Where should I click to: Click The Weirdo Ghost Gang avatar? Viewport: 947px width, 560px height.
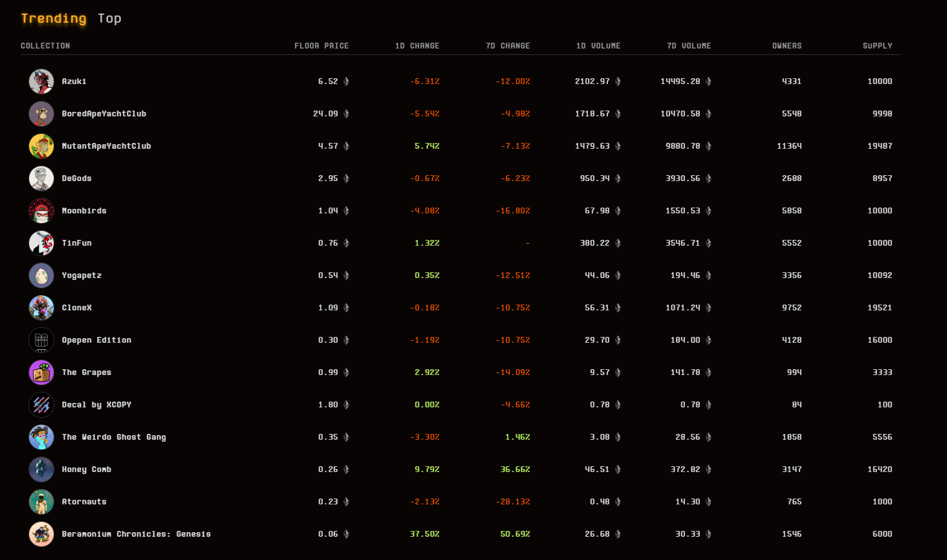(41, 437)
